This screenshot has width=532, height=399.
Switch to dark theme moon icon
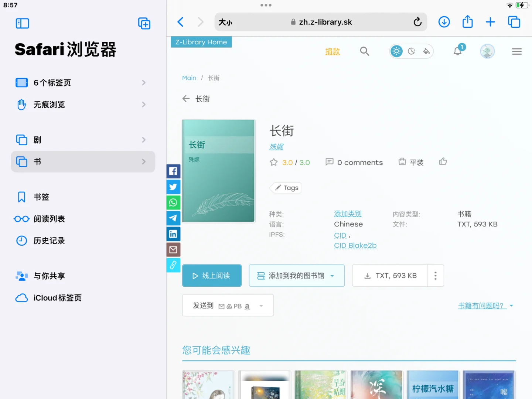(x=411, y=51)
